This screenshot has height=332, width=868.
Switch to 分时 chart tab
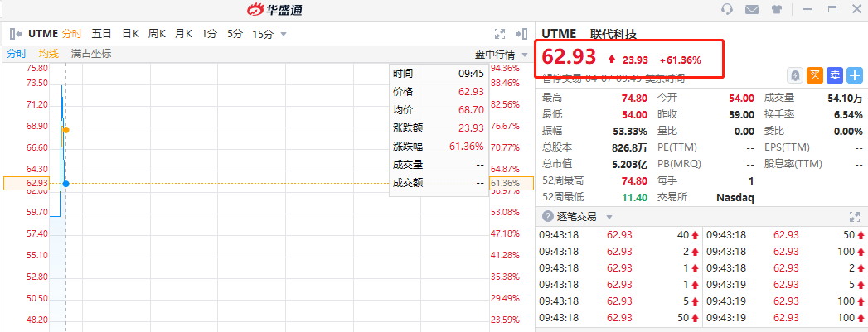tap(71, 34)
